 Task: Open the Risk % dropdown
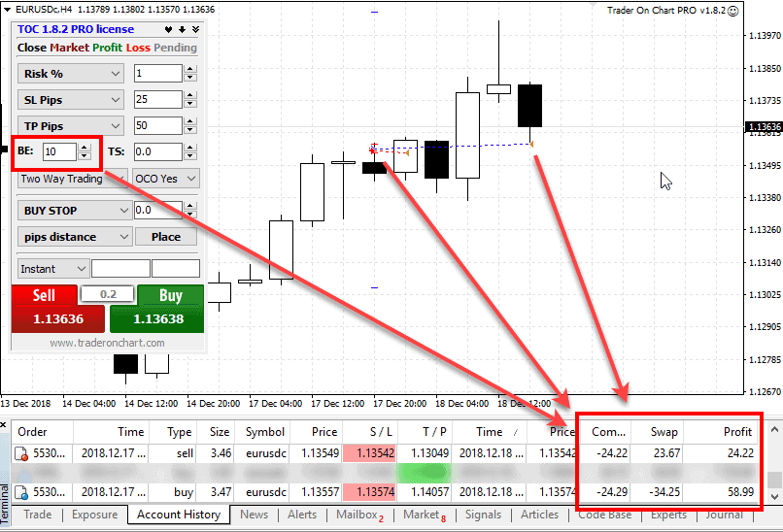tap(70, 74)
